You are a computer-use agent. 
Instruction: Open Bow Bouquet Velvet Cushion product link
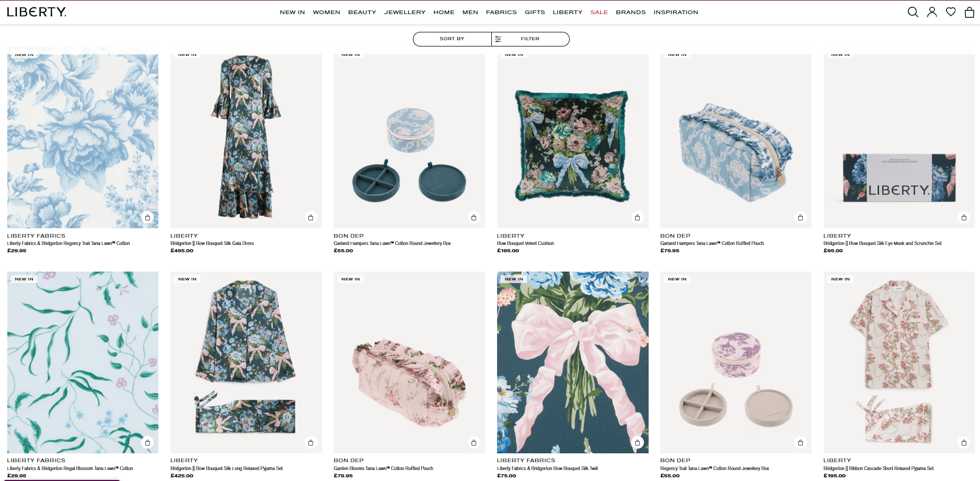click(x=525, y=243)
